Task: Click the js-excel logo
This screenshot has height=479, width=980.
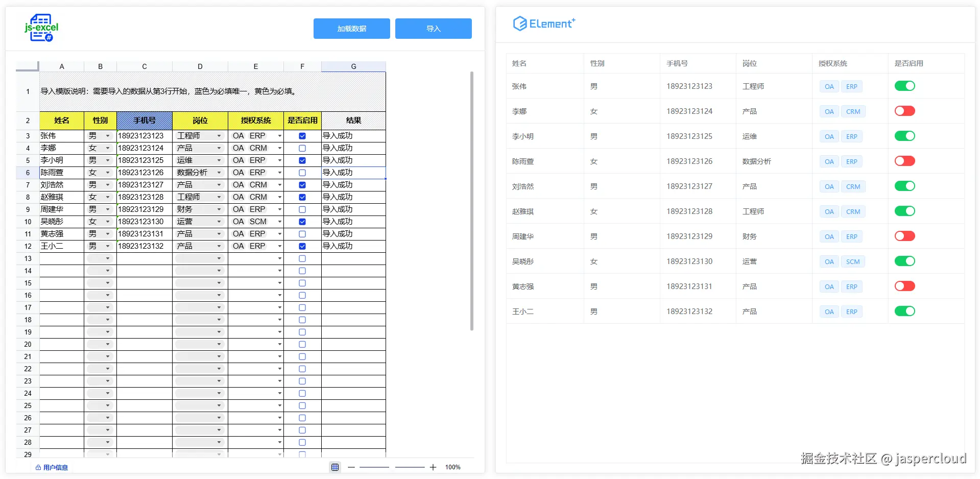Action: click(x=41, y=28)
